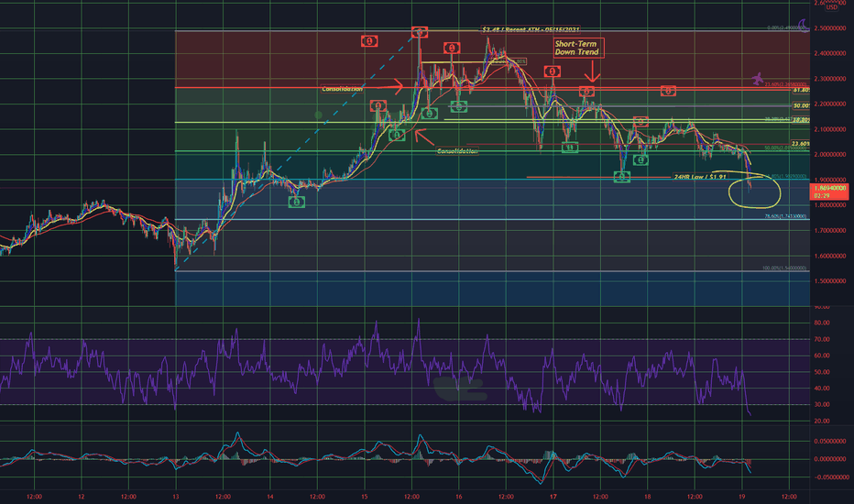This screenshot has height=504, width=854.
Task: Click the 2.50000000 price scale label
Action: click(x=830, y=28)
